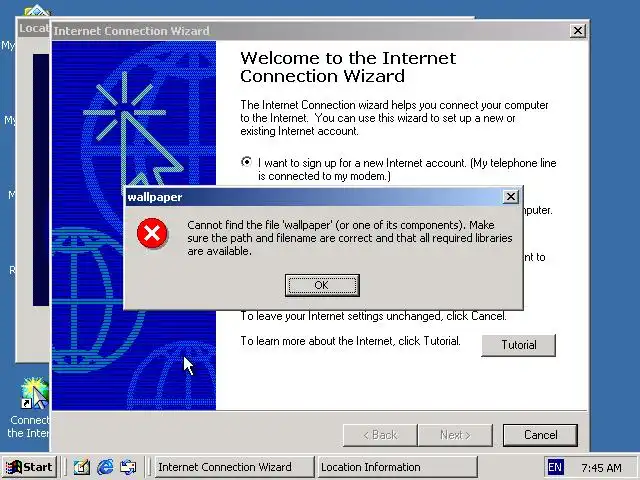Close the Internet Connection Wizard window
Image resolution: width=640 pixels, height=480 pixels.
click(578, 31)
